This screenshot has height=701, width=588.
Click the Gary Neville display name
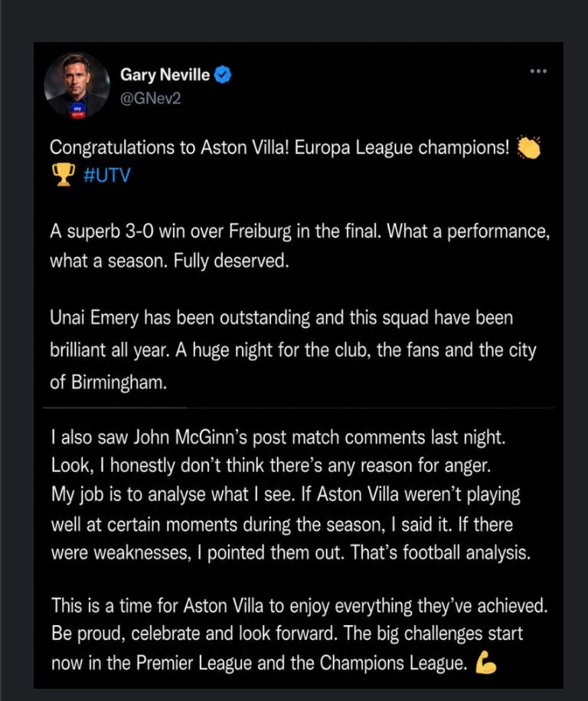click(165, 74)
